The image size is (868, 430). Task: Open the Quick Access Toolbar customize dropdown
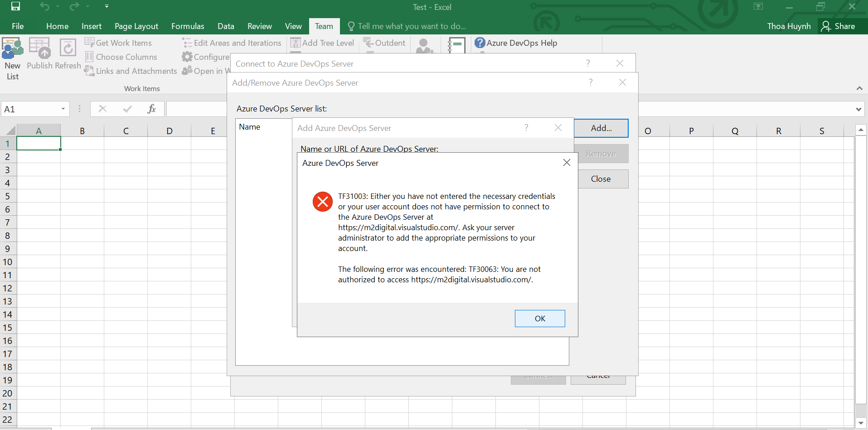(107, 6)
